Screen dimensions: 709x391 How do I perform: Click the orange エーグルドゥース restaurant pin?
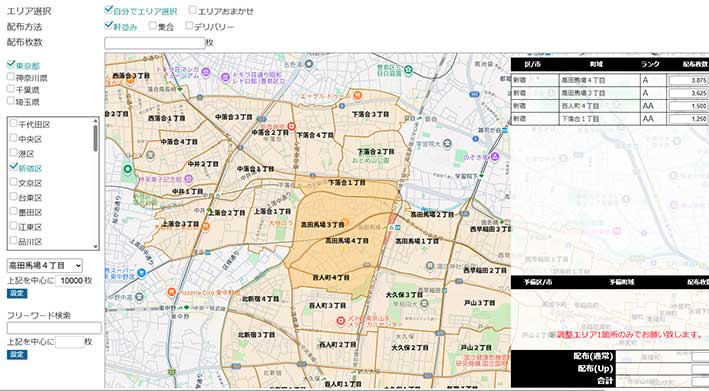click(x=357, y=95)
